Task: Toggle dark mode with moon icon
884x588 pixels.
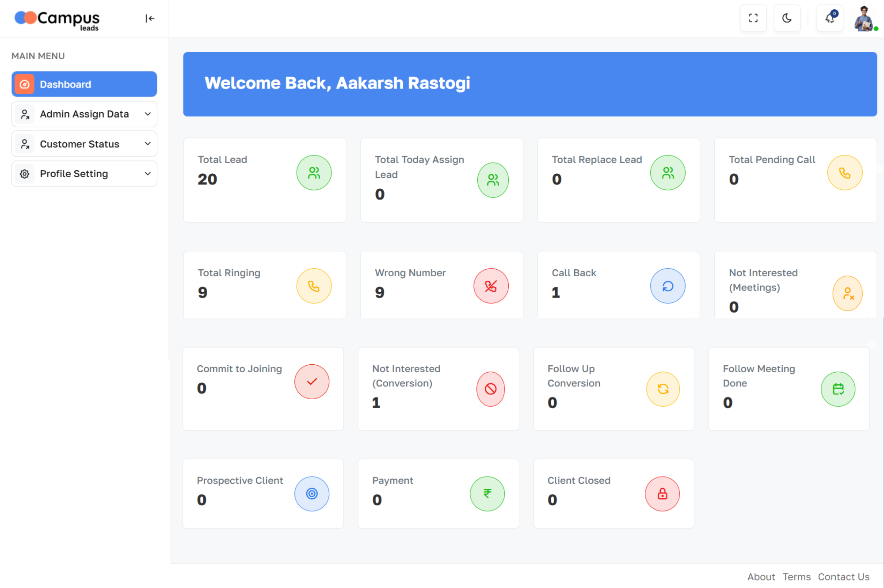Action: (787, 18)
